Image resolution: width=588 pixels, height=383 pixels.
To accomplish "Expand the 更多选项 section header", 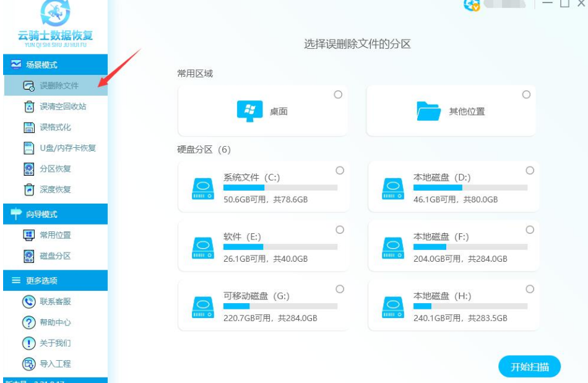I will click(54, 280).
